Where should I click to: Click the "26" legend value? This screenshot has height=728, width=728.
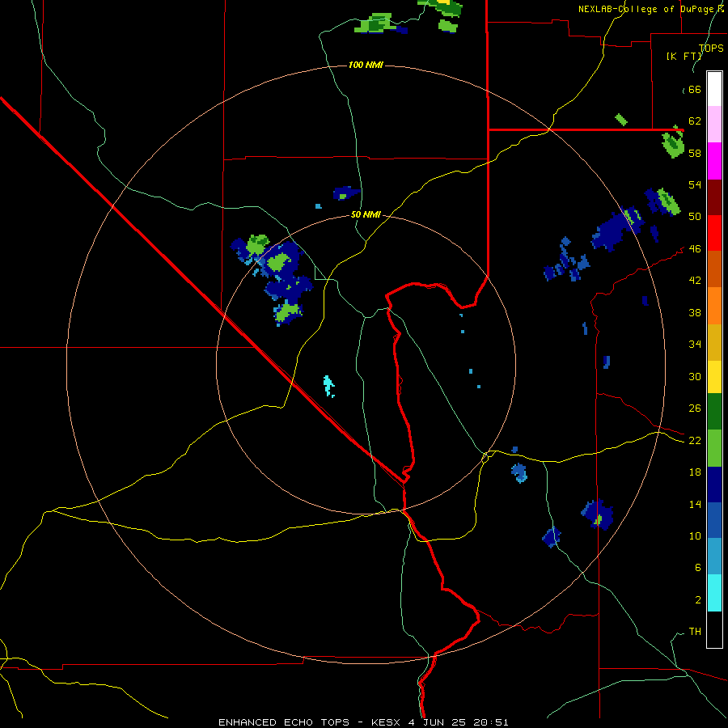point(695,408)
